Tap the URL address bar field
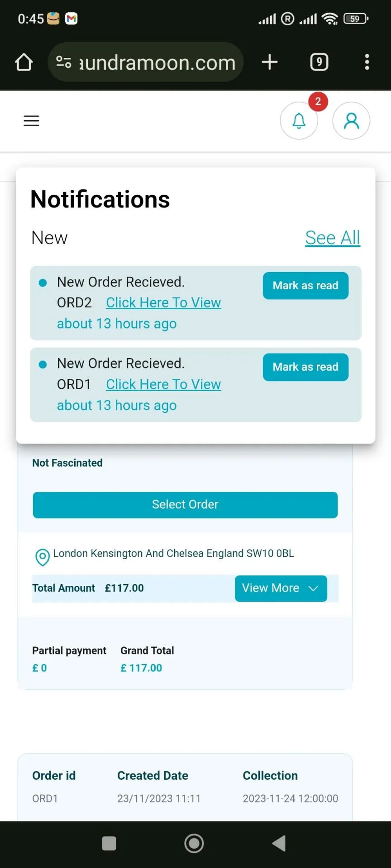 [x=157, y=62]
